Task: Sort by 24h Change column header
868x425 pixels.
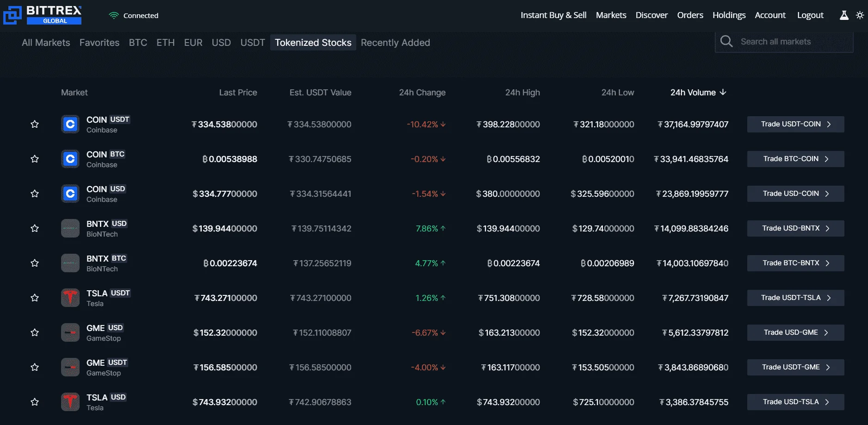Action: [x=422, y=93]
